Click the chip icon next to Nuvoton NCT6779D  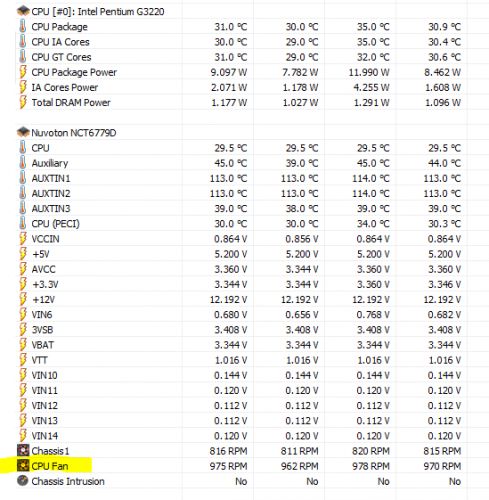point(23,133)
